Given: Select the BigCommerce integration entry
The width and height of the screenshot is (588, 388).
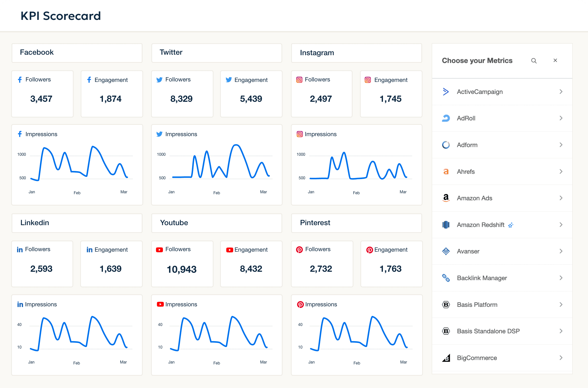Looking at the screenshot, I should (x=477, y=358).
